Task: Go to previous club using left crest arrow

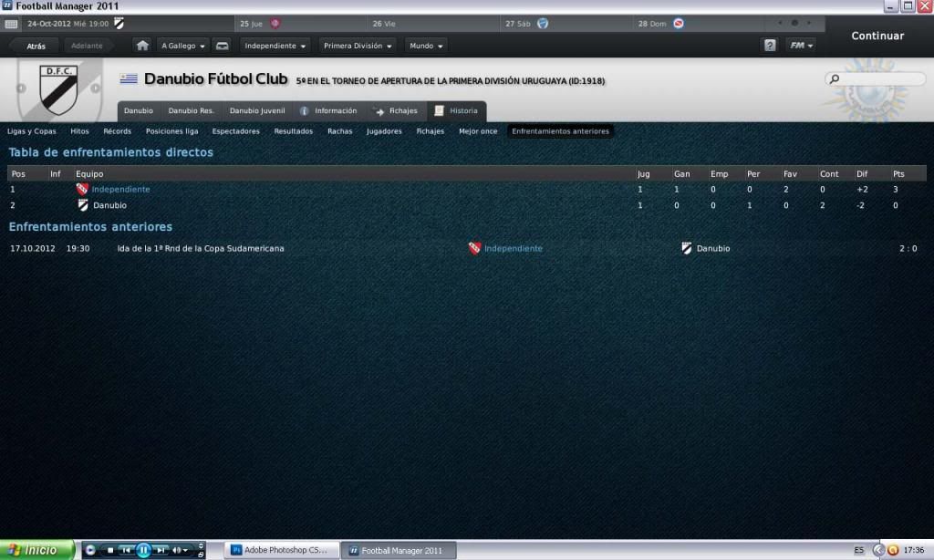Action: (22, 88)
